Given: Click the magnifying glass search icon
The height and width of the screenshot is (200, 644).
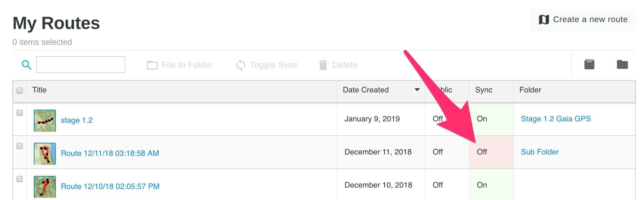Looking at the screenshot, I should click(27, 65).
